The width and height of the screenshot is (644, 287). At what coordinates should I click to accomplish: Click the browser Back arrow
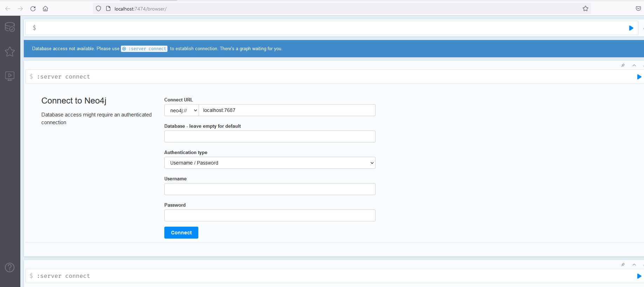click(x=8, y=9)
